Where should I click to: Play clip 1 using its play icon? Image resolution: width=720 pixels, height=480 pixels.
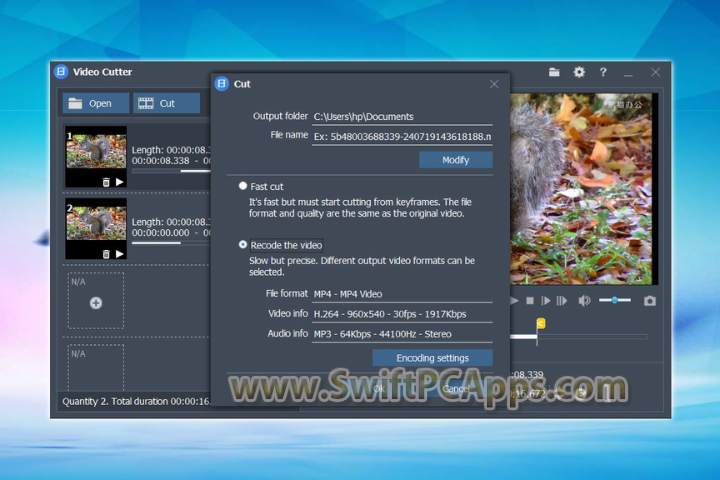coord(120,182)
